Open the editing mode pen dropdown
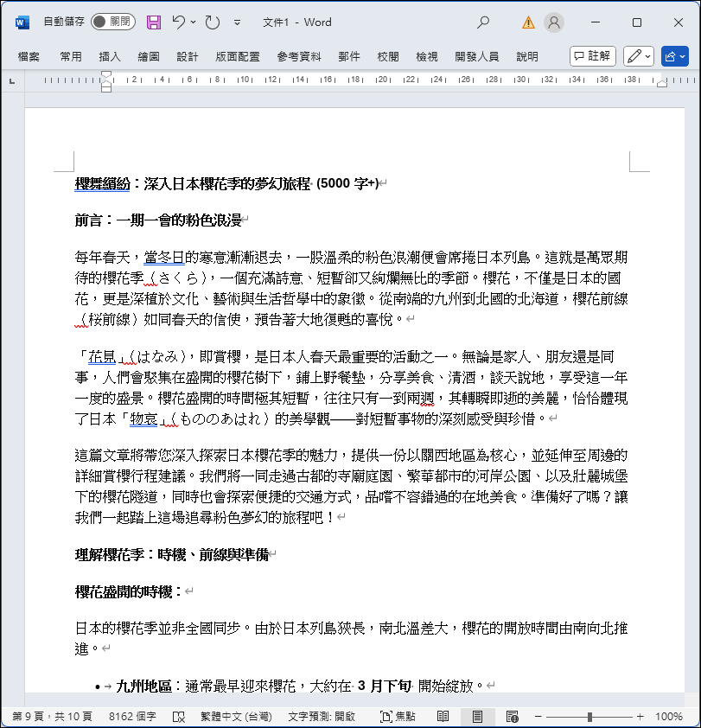Viewport: 701px width, 728px height. coord(638,57)
